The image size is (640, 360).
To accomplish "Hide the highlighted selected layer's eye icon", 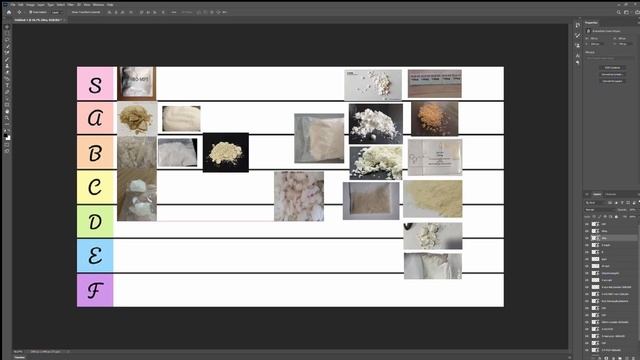I will point(587,238).
